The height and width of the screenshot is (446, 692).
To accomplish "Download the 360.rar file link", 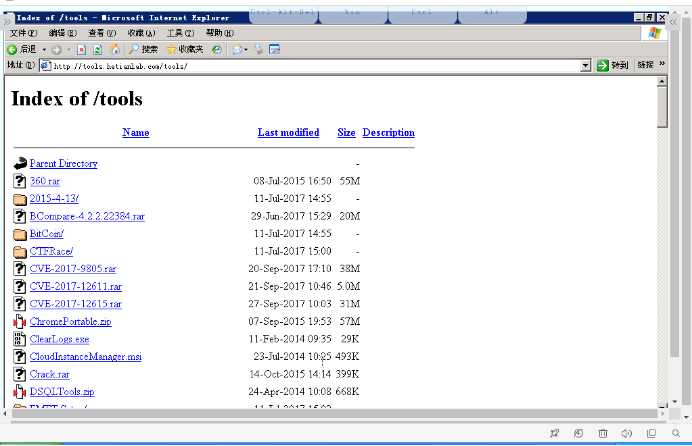I will pyautogui.click(x=45, y=181).
